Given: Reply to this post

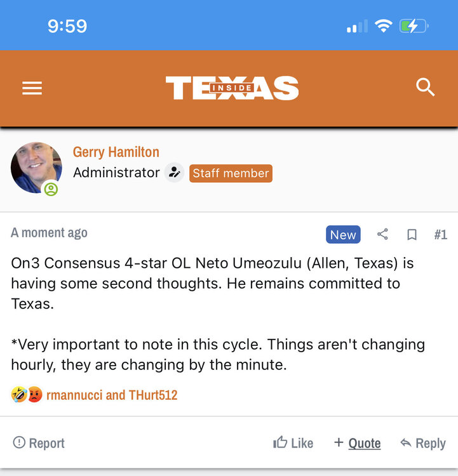Looking at the screenshot, I should tap(422, 443).
